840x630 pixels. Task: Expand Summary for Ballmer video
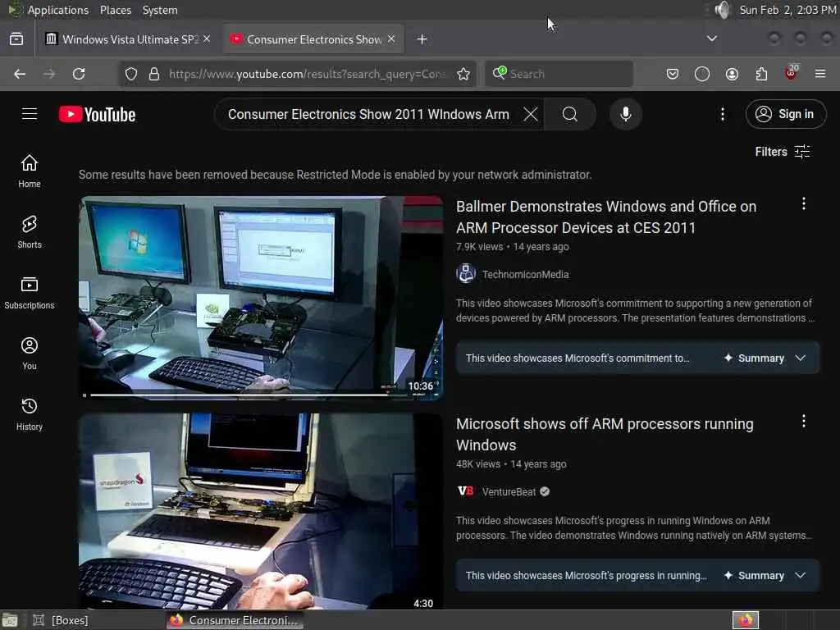765,358
